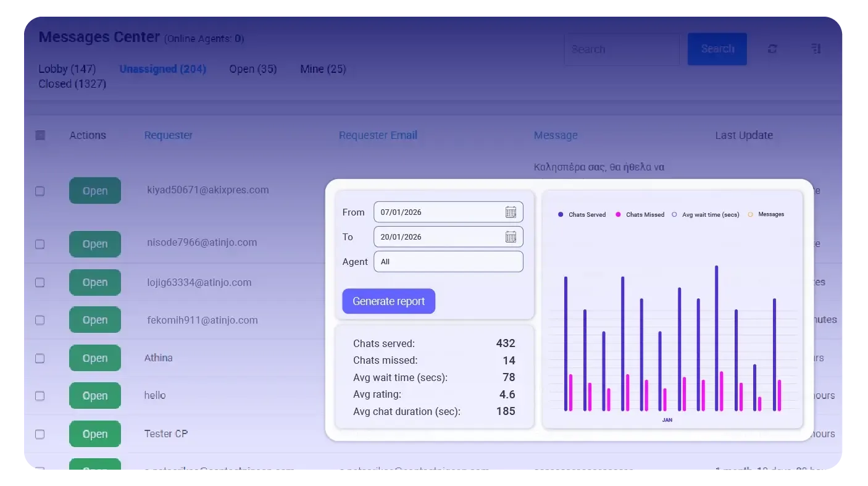Open chat from nisode7966@atinjo.com
Screen dimensions: 868x486
95,244
